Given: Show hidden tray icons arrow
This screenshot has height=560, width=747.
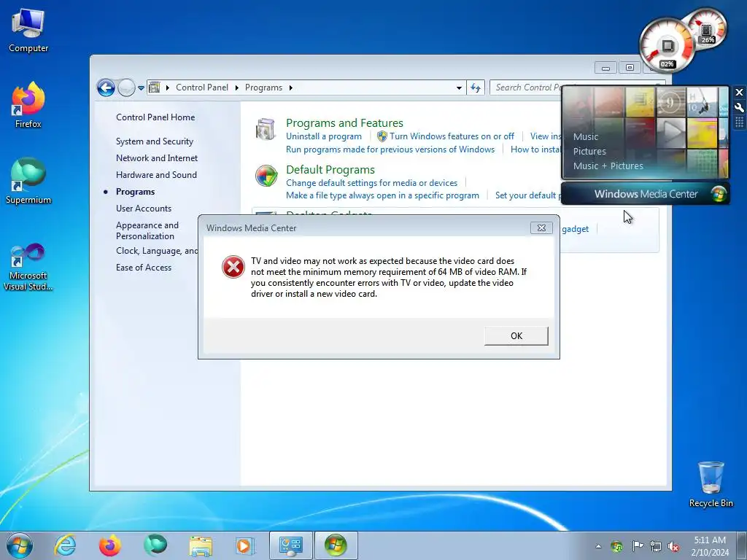Looking at the screenshot, I should click(x=598, y=546).
